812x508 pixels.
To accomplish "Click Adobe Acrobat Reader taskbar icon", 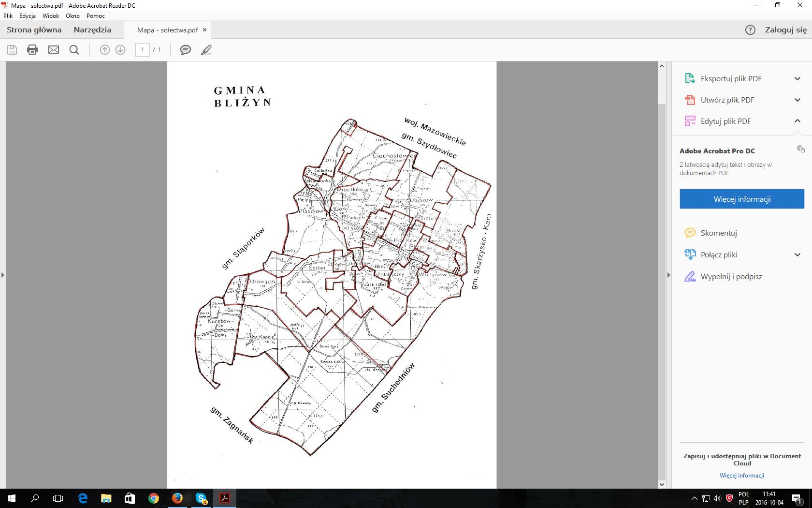I will 225,498.
